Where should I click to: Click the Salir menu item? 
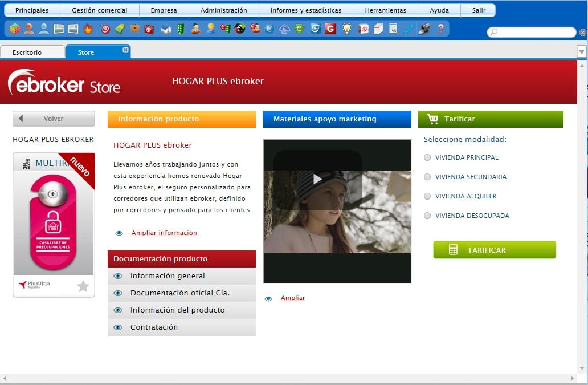click(x=479, y=10)
